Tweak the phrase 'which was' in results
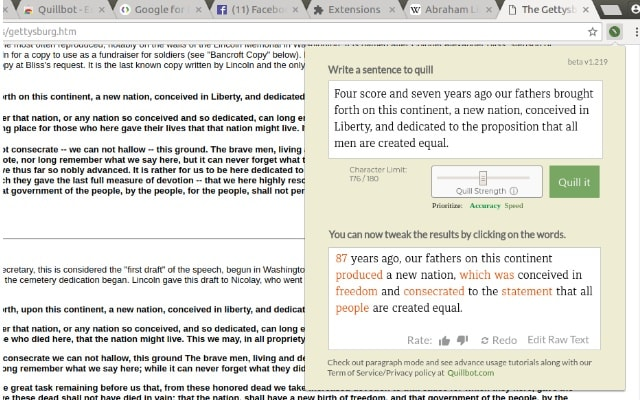 [487, 275]
